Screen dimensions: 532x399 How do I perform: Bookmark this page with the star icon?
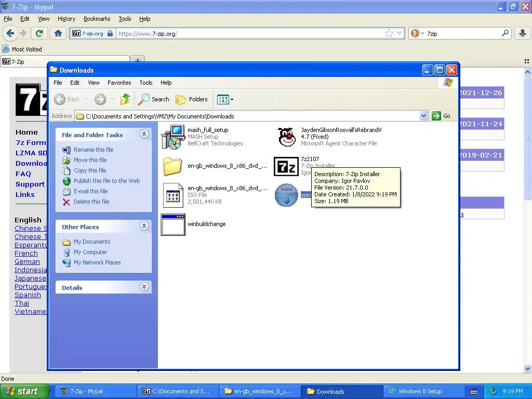click(389, 33)
